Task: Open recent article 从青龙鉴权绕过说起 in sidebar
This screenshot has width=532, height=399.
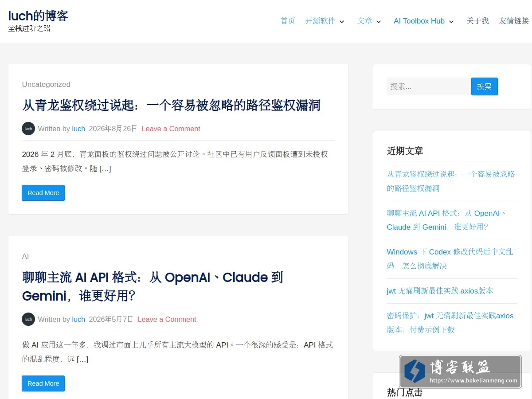Action: tap(451, 181)
